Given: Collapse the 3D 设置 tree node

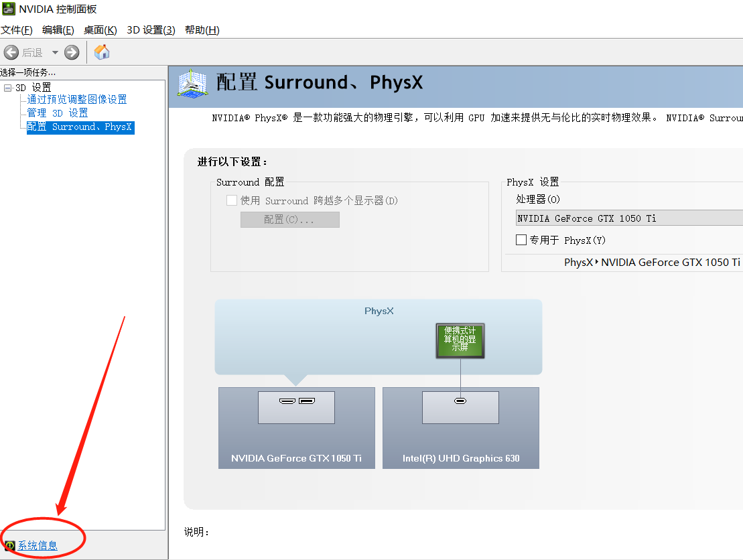Looking at the screenshot, I should point(7,88).
